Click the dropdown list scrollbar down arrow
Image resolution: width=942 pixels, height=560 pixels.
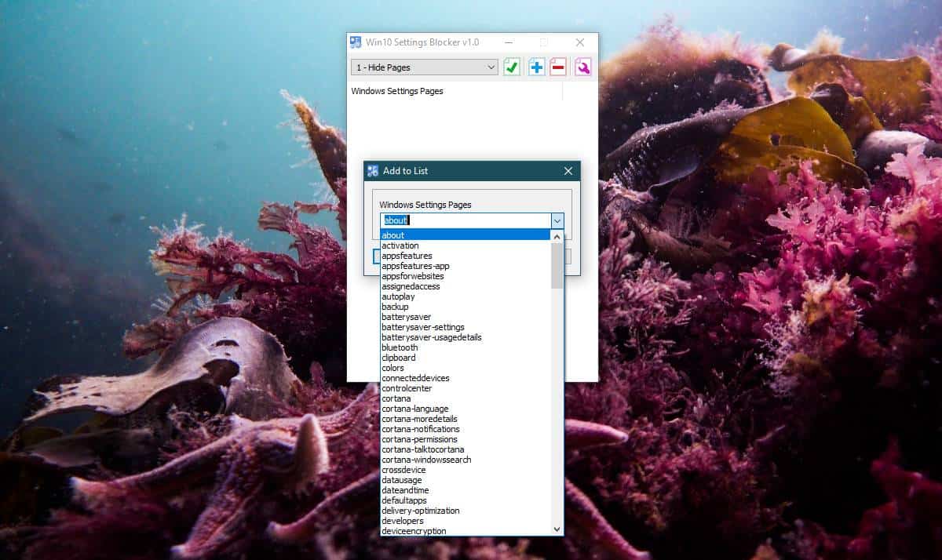(x=557, y=529)
